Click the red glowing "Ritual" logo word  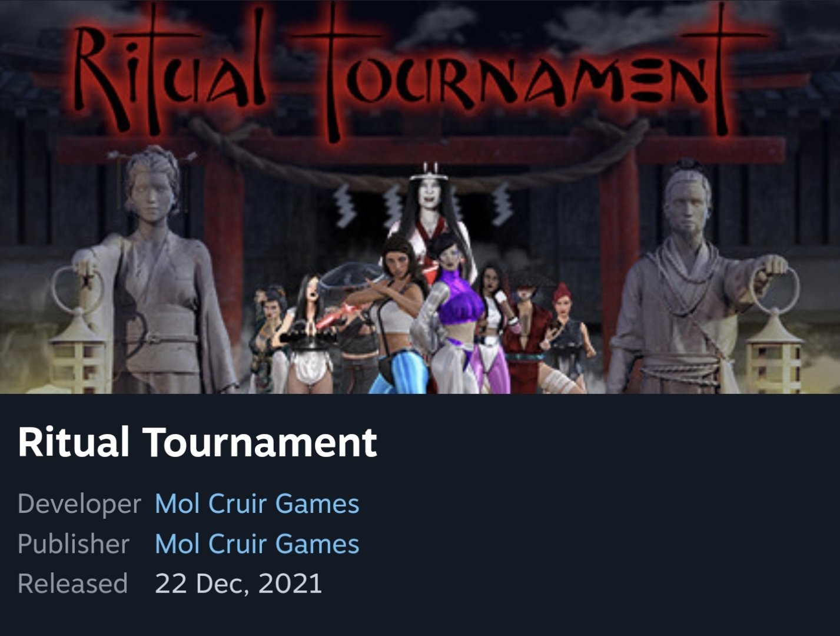click(171, 71)
